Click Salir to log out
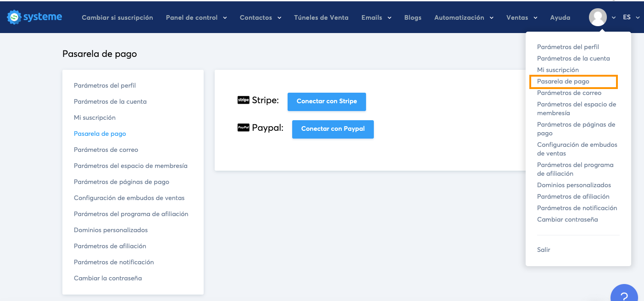This screenshot has height=301, width=644. [544, 250]
